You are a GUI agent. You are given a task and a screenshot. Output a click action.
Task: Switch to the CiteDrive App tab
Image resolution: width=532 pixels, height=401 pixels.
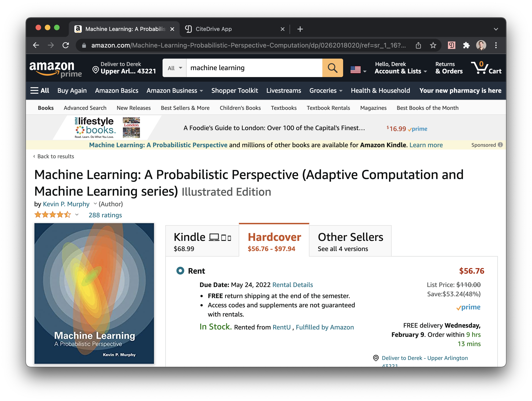[235, 29]
